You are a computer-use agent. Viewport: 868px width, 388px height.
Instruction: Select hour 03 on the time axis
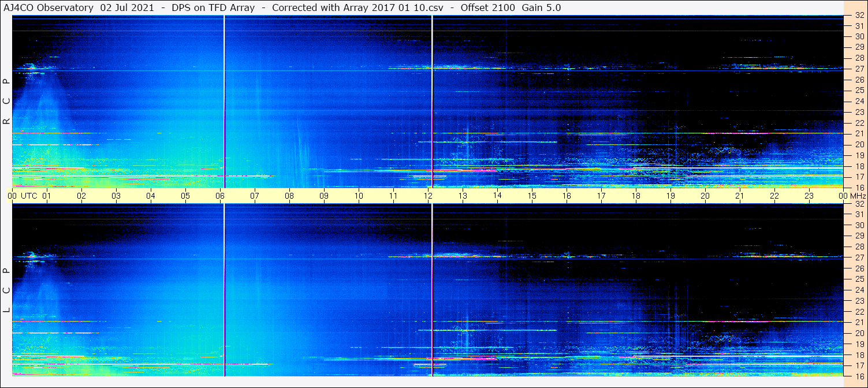point(116,196)
